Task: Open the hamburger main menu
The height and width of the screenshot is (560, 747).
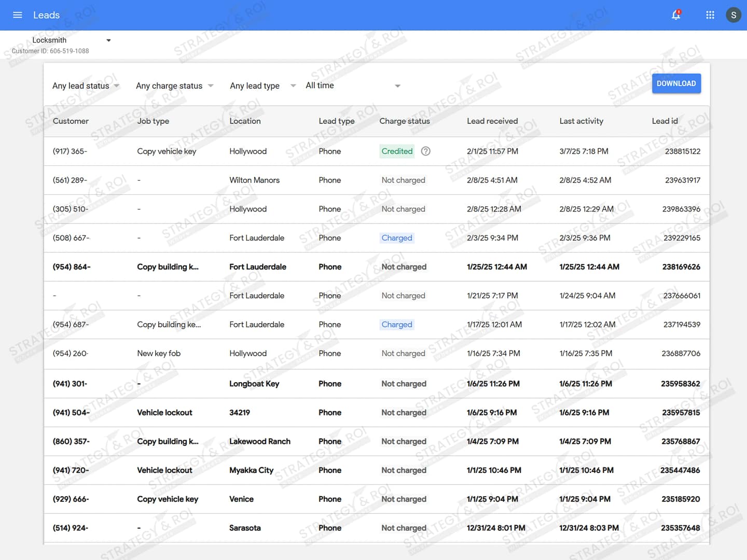Action: coord(17,15)
